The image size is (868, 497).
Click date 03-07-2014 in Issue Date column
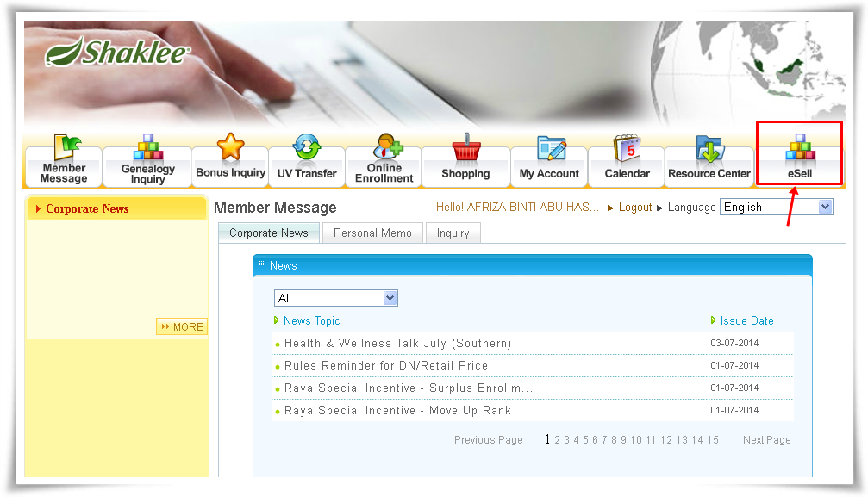(734, 343)
